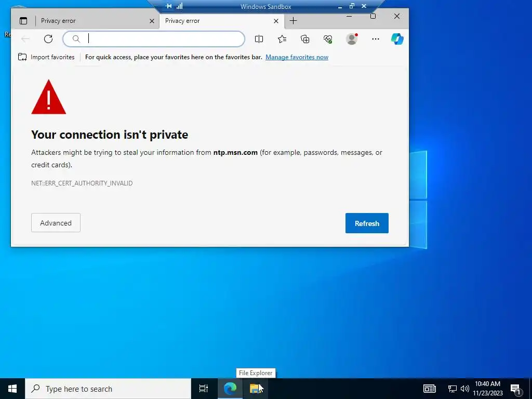Click Import favorites on favorites bar
The width and height of the screenshot is (532, 399).
pos(46,57)
